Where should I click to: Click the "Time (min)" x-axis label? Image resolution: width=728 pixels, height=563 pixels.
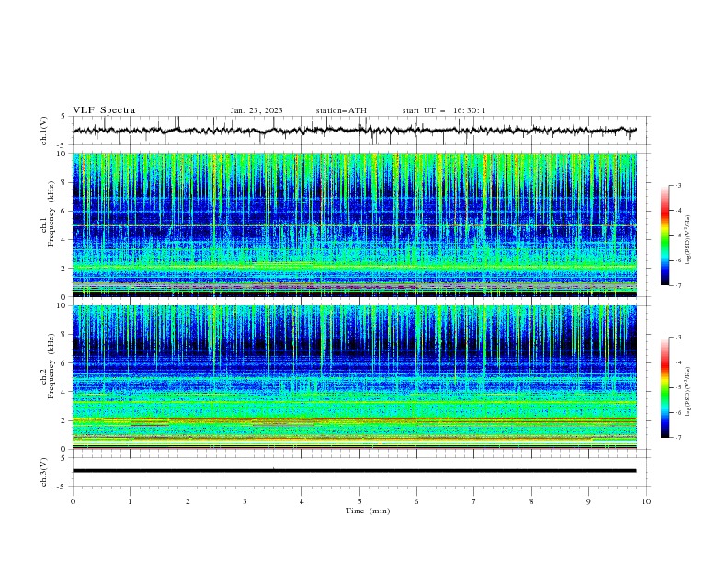coord(368,511)
